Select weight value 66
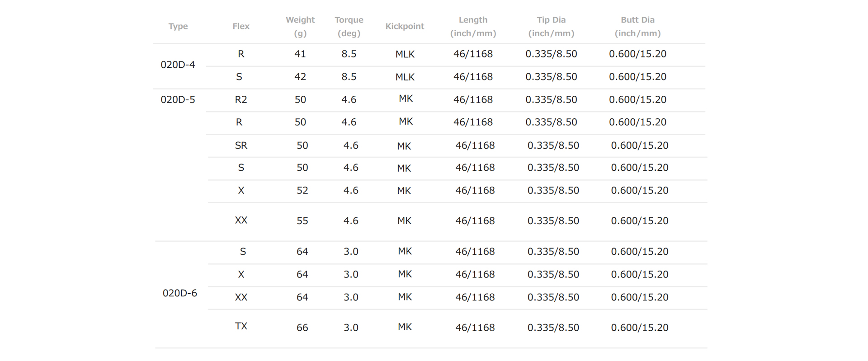The image size is (868, 361). click(x=302, y=327)
